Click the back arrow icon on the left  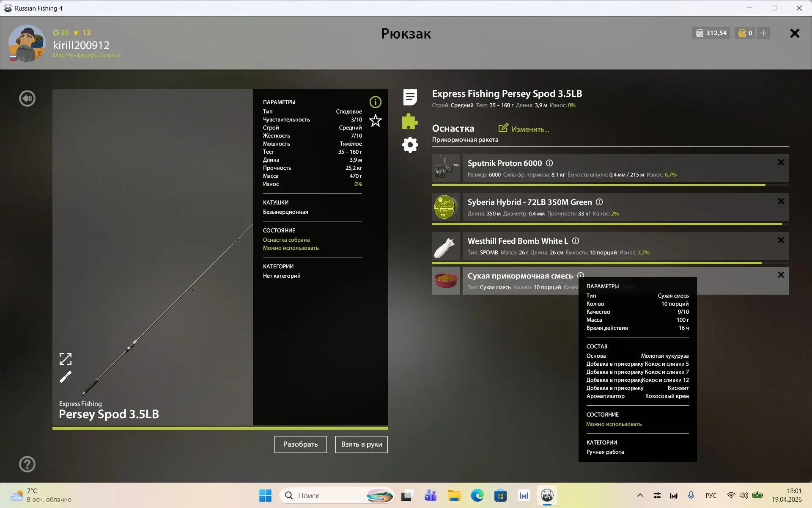pyautogui.click(x=27, y=99)
